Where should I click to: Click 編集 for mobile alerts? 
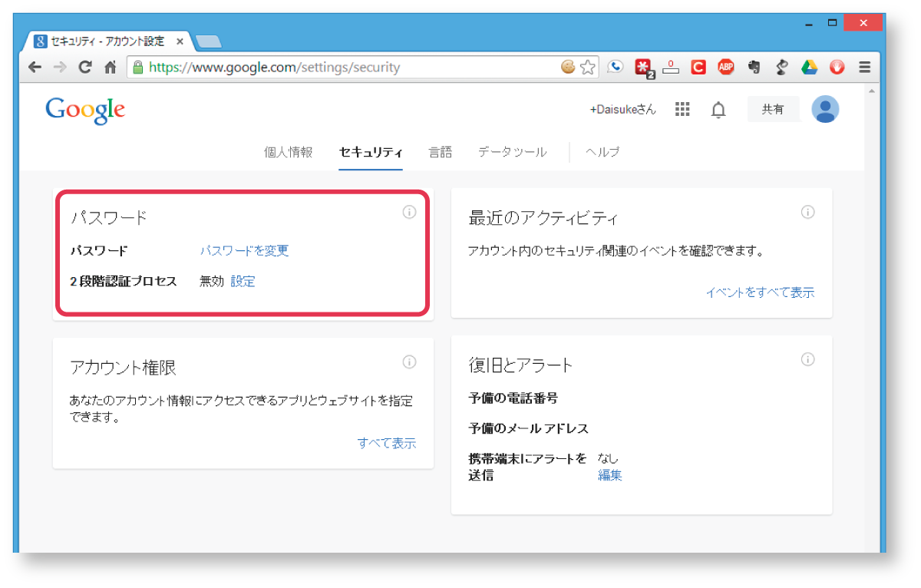[x=610, y=475]
